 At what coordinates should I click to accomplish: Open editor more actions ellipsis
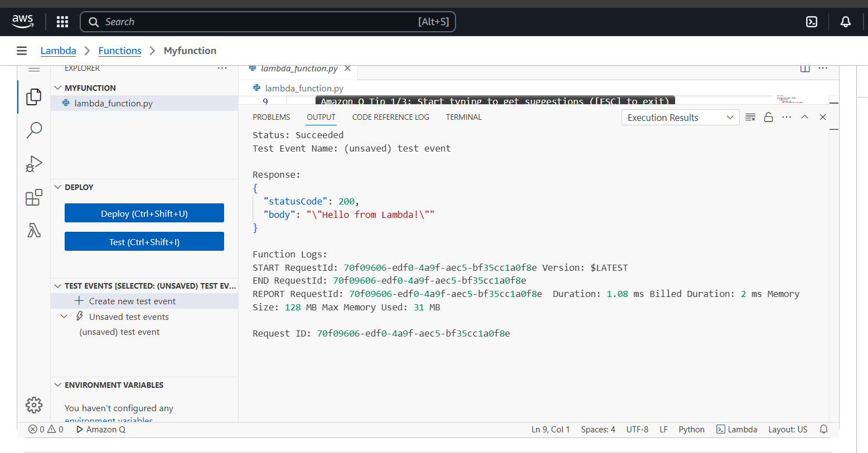point(823,68)
